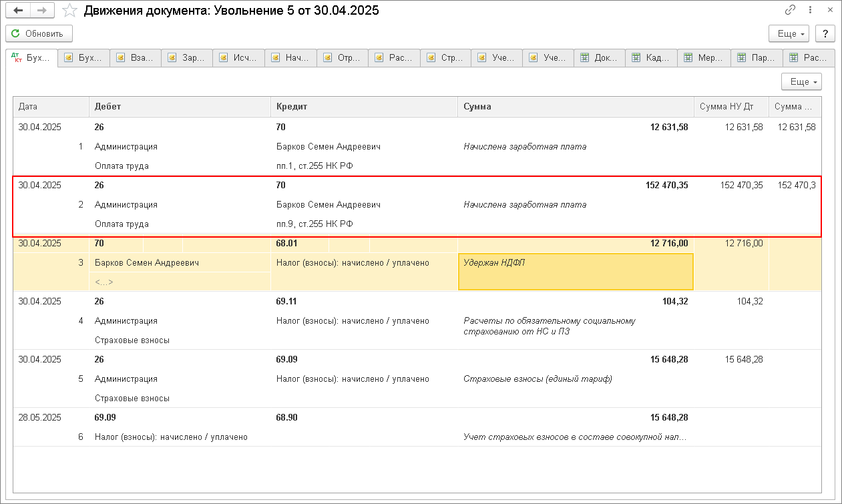The image size is (842, 504).
Task: Open the Стр... tab
Action: [447, 58]
